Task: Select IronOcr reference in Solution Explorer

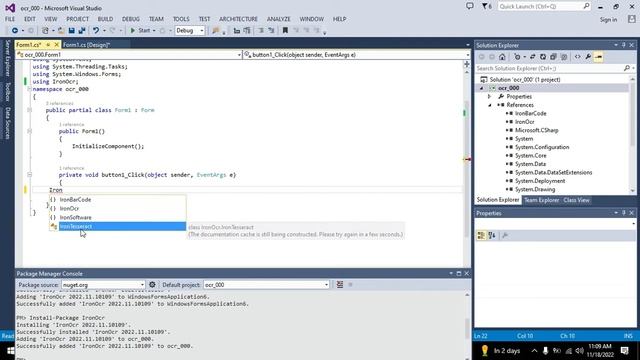Action: click(524, 122)
